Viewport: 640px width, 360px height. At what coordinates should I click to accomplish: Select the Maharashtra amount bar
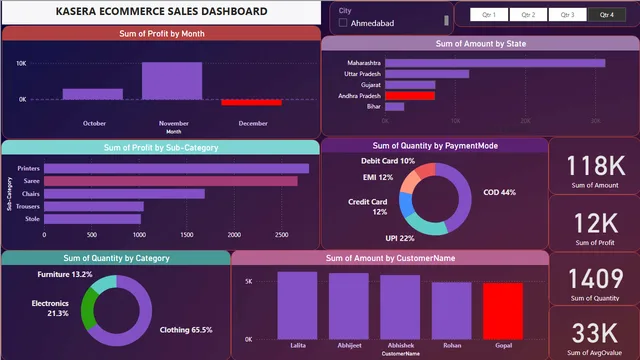click(x=495, y=63)
